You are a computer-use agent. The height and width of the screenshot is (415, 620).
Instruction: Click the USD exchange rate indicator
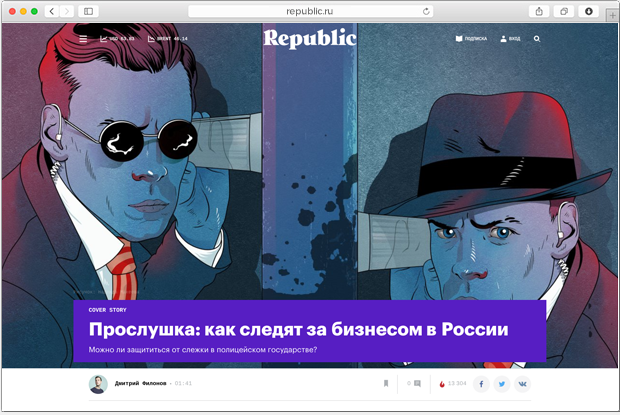pos(117,39)
